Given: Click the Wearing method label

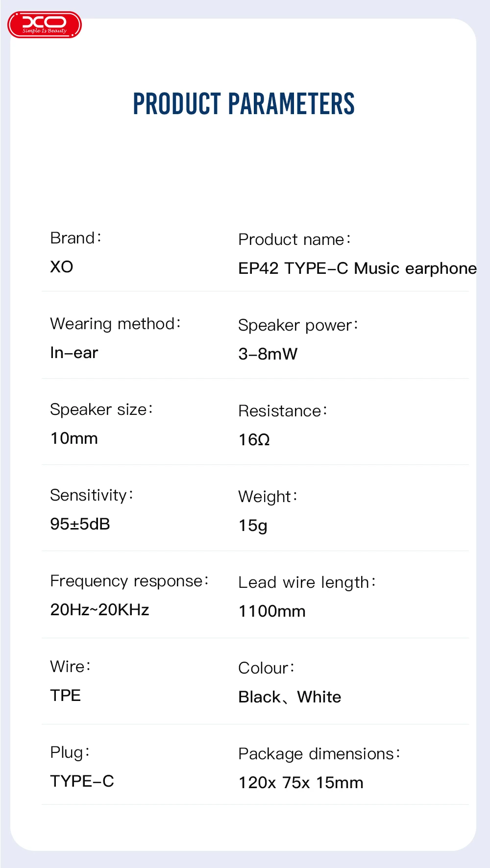Looking at the screenshot, I should click(x=116, y=324).
